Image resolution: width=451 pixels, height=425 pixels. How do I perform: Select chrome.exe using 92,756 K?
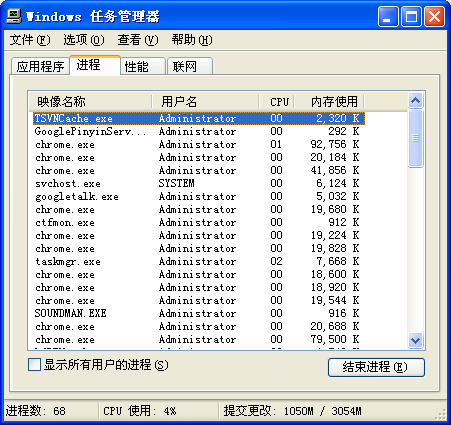tap(199, 144)
